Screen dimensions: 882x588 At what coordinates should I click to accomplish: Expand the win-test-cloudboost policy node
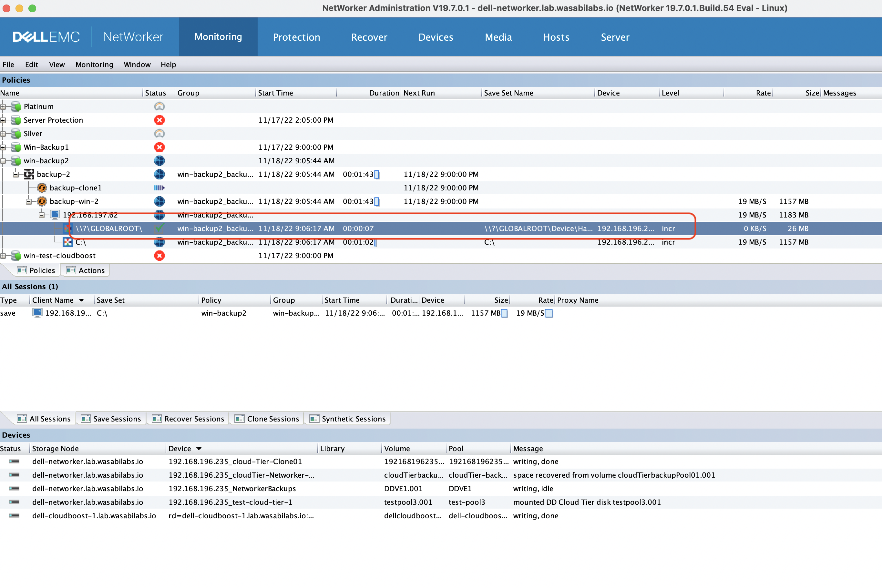coord(3,256)
